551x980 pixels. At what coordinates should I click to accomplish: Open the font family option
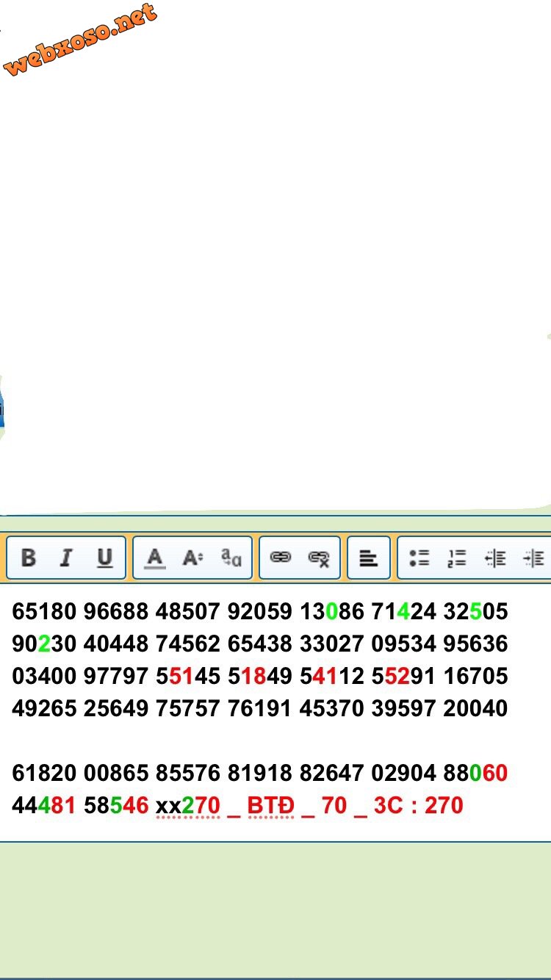point(231,558)
